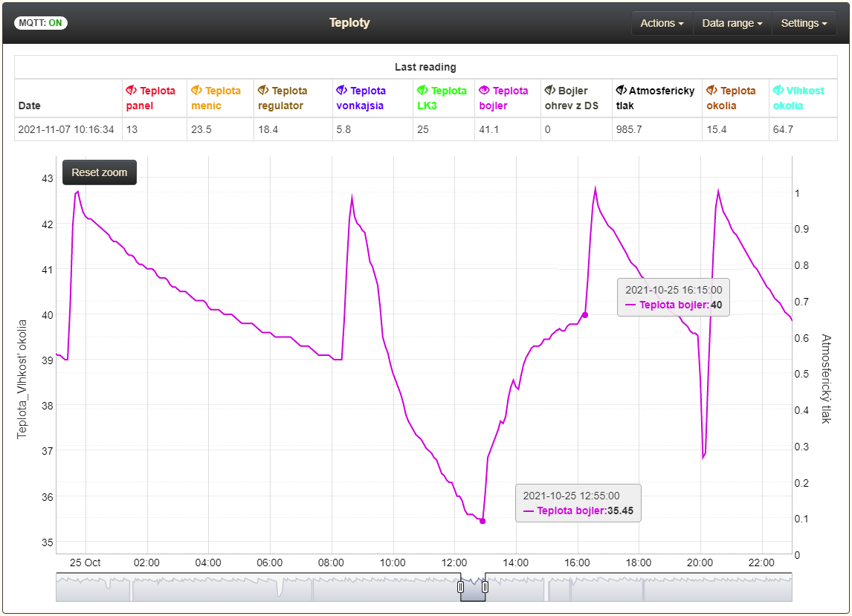Click eye icon next to Atmosfericky tlak

[x=622, y=91]
